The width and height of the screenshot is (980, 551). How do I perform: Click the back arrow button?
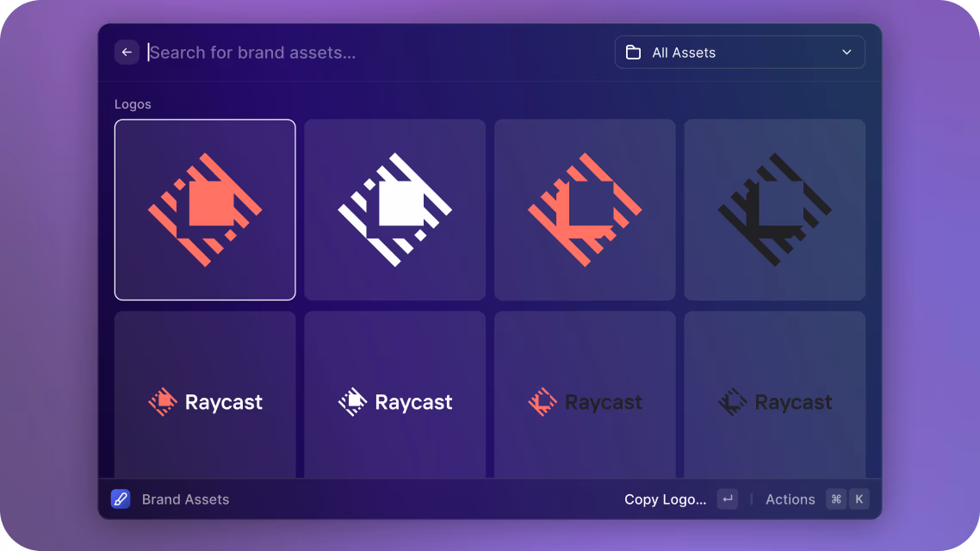[127, 53]
